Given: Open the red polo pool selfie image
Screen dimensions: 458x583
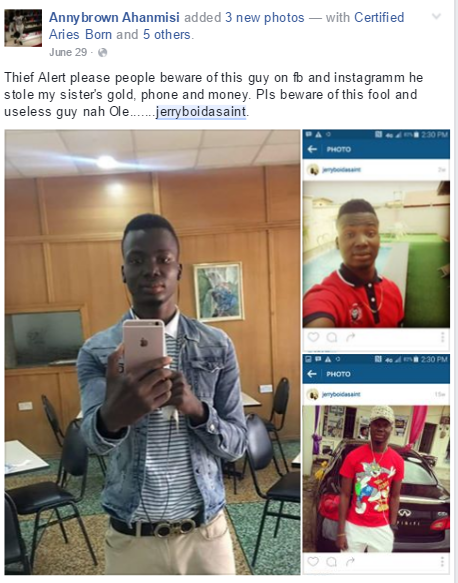Looking at the screenshot, I should click(x=376, y=254).
